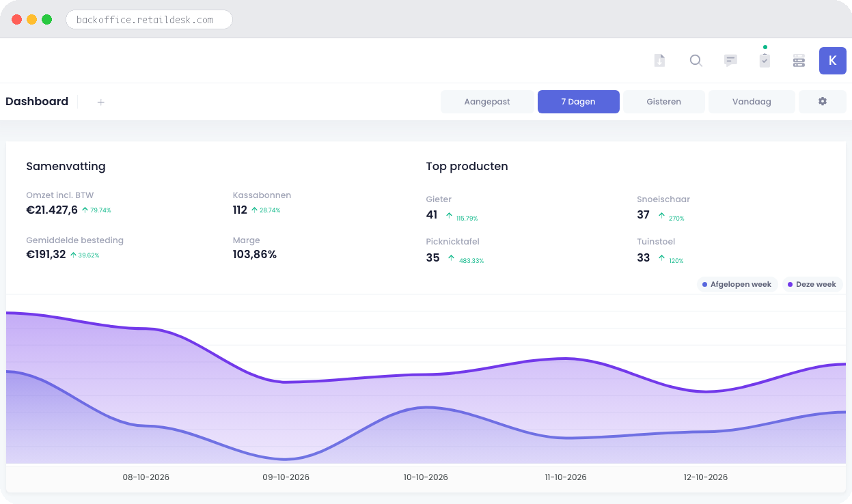The height and width of the screenshot is (504, 852).
Task: Open the search magnifier icon
Action: click(x=696, y=61)
